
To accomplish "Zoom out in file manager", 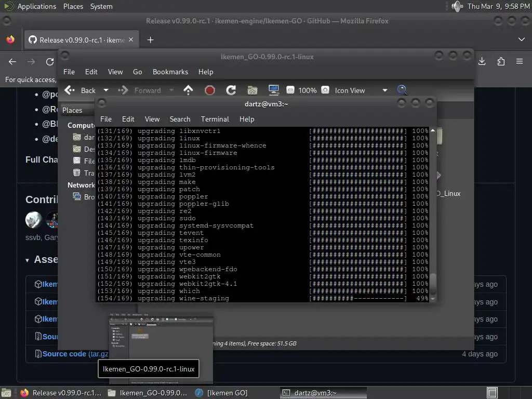I will coord(290,90).
